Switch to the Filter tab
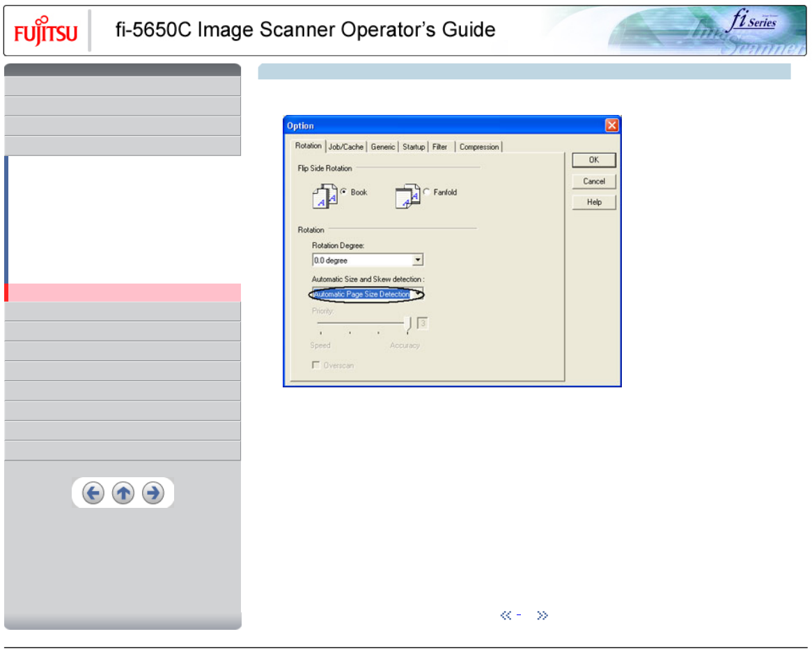This screenshot has height=650, width=812. (439, 147)
